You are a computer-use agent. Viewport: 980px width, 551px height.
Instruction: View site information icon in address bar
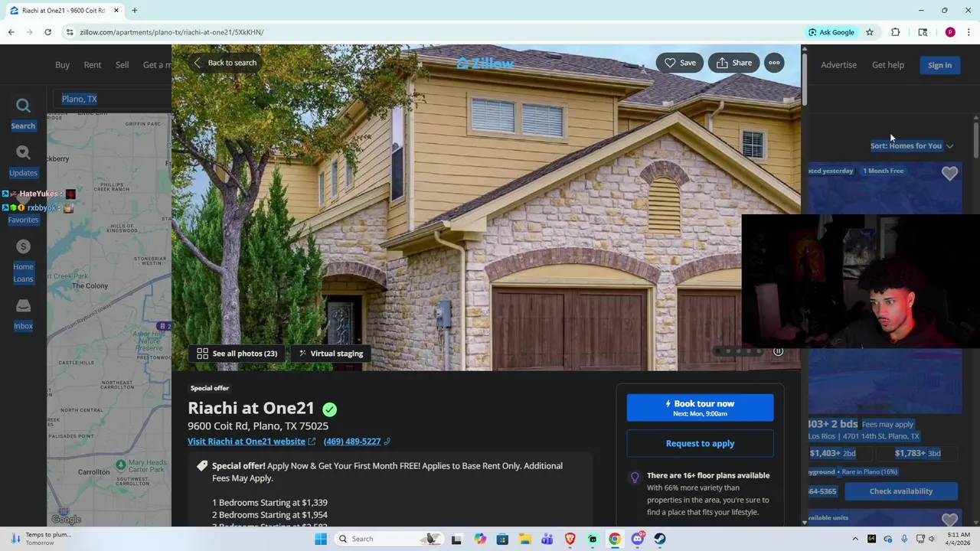point(70,32)
